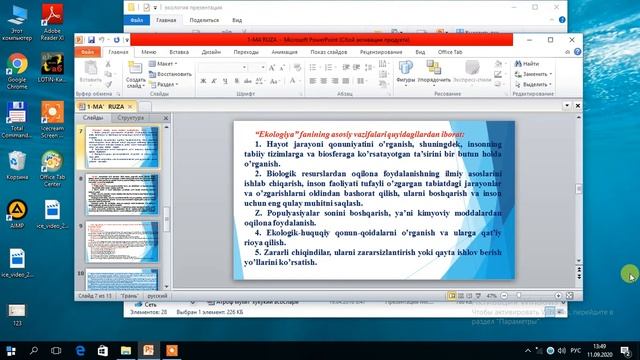Open the font name combo box
640x360 pixels.
click(223, 68)
